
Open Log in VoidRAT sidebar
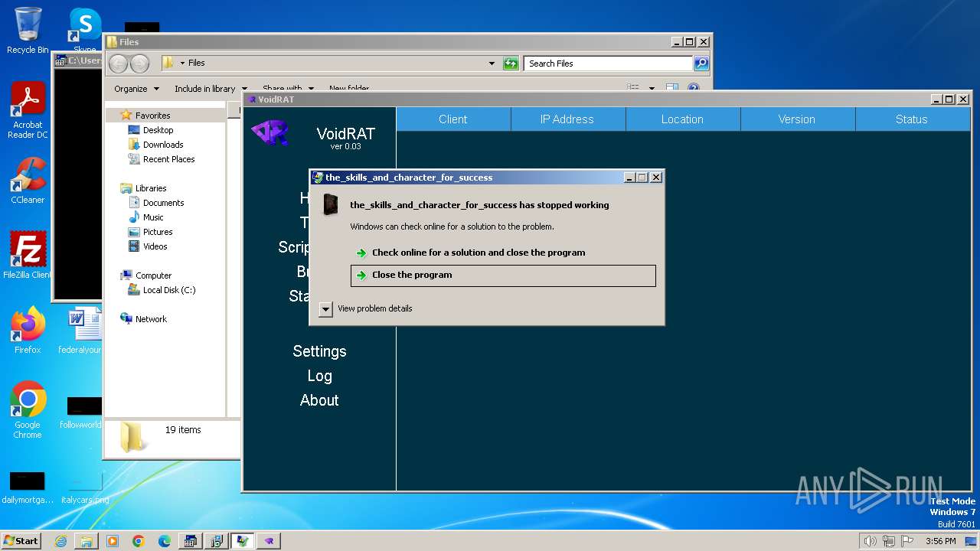click(319, 376)
